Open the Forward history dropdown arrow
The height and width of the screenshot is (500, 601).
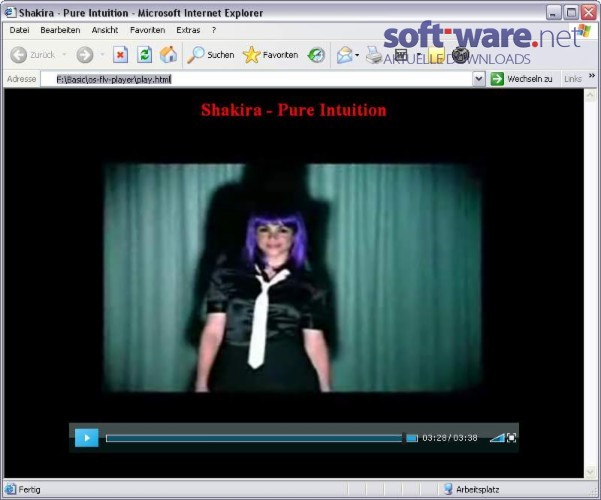(102, 55)
